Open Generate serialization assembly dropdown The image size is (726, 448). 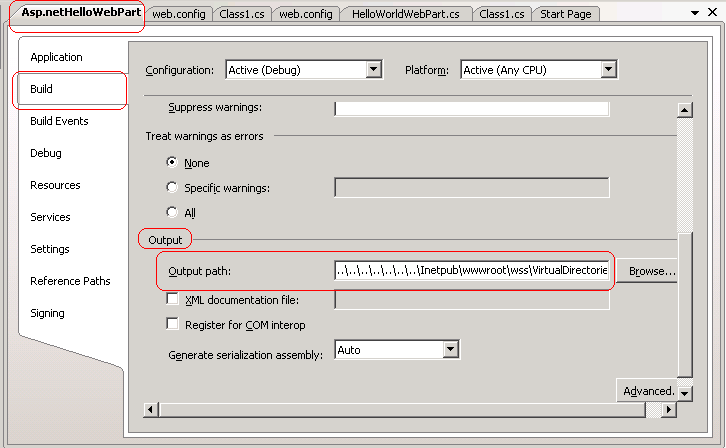tap(450, 350)
